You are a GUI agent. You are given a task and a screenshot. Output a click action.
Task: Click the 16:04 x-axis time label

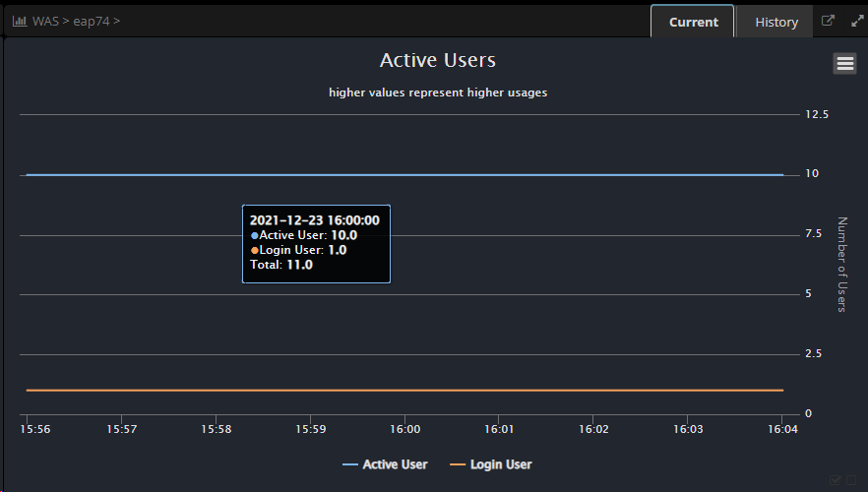click(x=781, y=430)
